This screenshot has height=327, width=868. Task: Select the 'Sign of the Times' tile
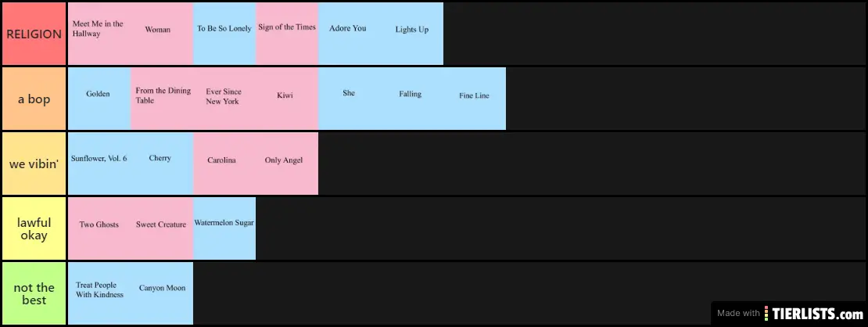(287, 34)
